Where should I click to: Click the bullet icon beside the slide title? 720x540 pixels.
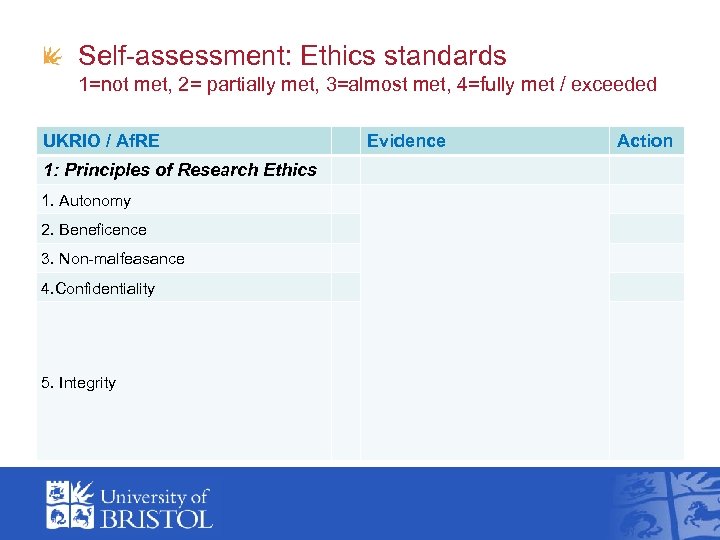pos(49,58)
